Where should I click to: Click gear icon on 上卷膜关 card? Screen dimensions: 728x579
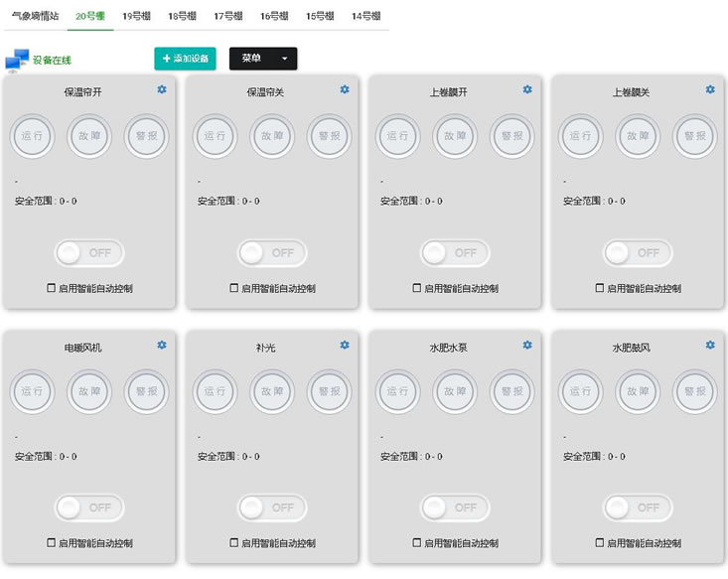[x=710, y=89]
